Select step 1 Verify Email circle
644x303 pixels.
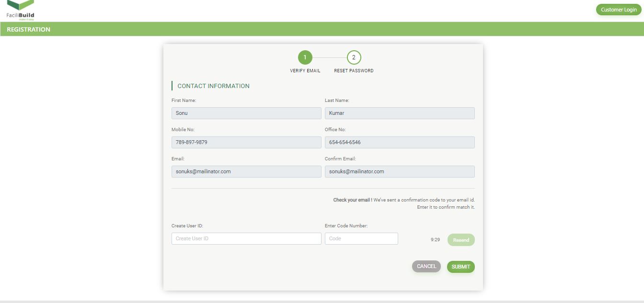tap(305, 57)
